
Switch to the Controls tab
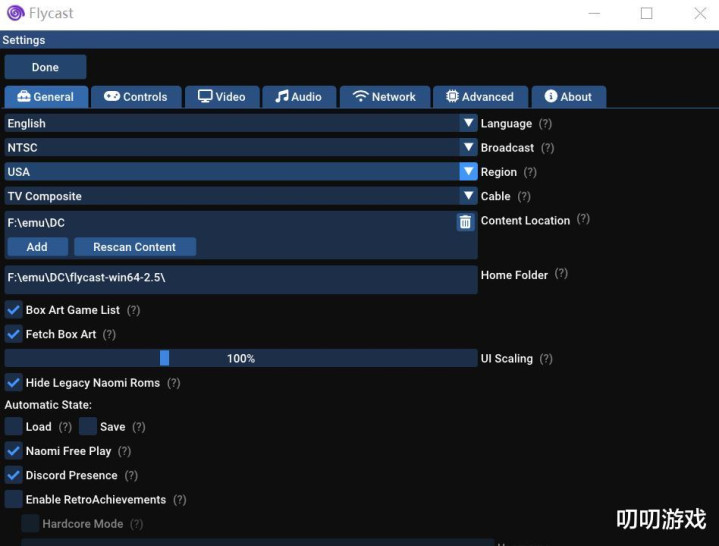tap(136, 97)
